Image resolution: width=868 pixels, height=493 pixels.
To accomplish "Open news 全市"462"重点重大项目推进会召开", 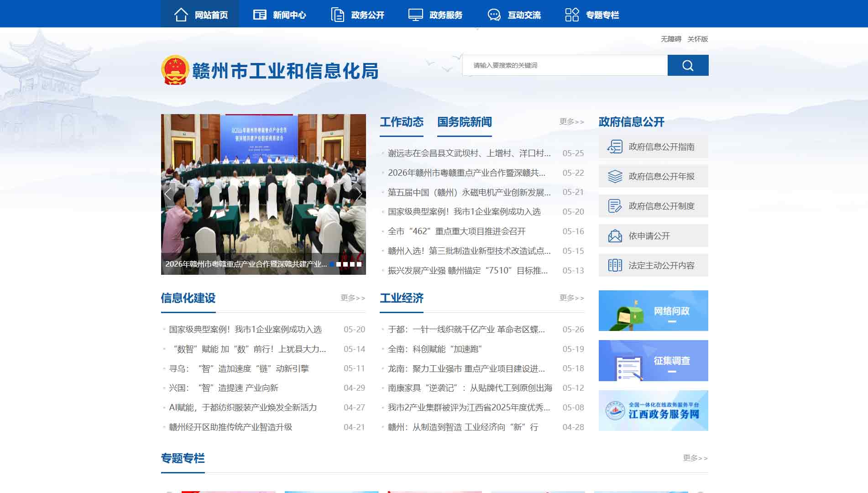I will (x=457, y=231).
